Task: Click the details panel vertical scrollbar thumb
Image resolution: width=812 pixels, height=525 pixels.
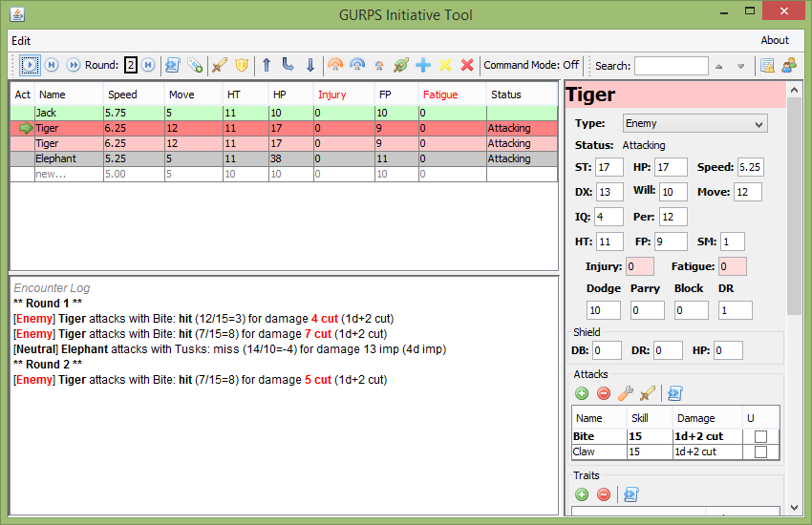Action: [x=795, y=206]
